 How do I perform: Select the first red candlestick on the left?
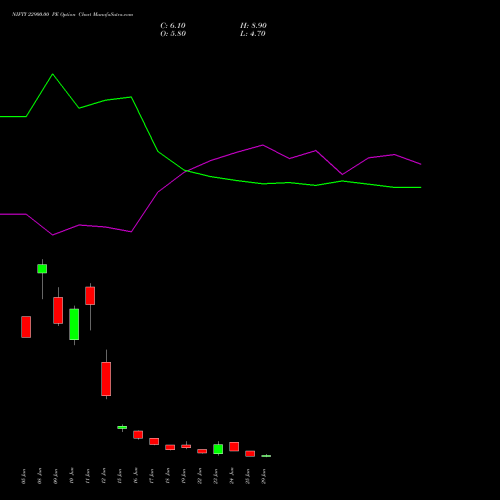tap(26, 327)
